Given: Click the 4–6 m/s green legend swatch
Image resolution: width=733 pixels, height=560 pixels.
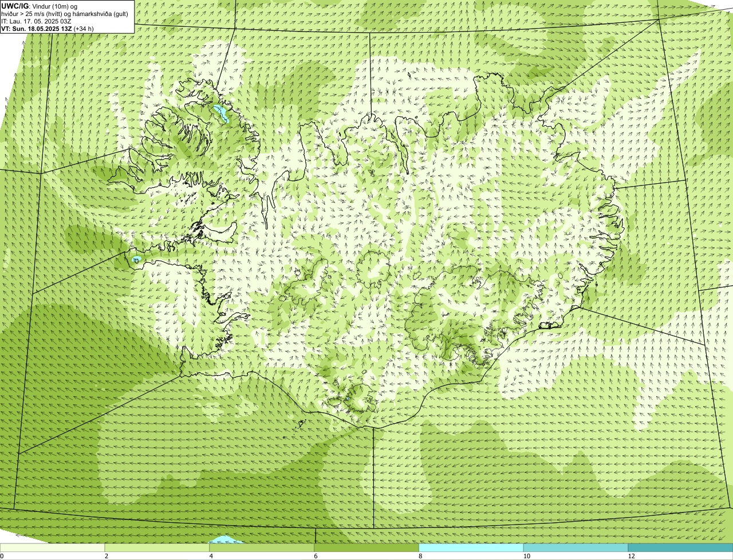Looking at the screenshot, I should point(262,547).
